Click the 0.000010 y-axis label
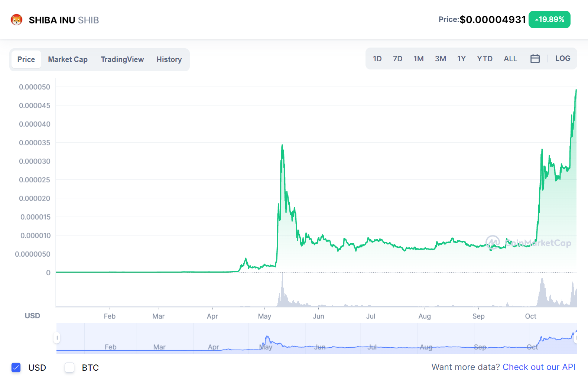 35,236
